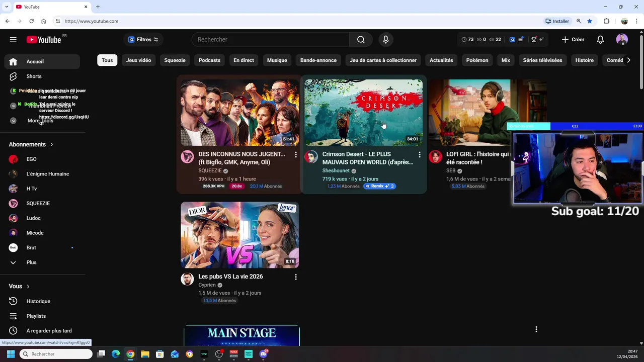
Task: Select the Musique chip
Action: coord(277,60)
